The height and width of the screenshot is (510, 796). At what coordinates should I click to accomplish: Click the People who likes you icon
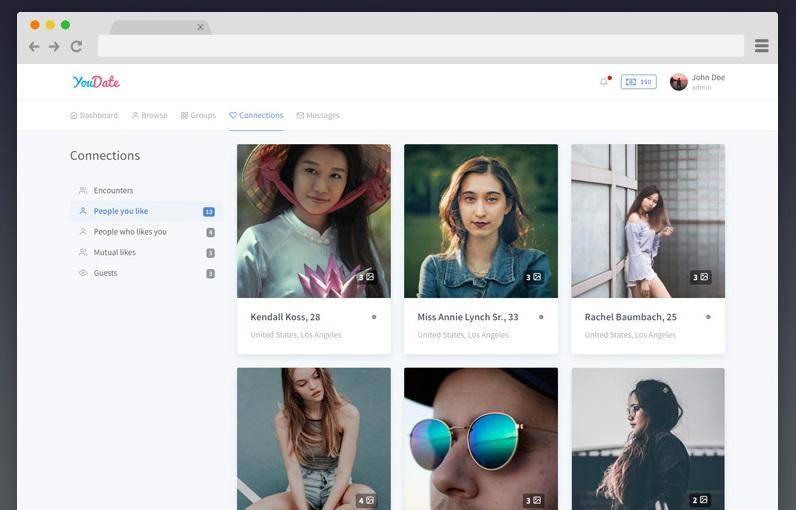(83, 232)
